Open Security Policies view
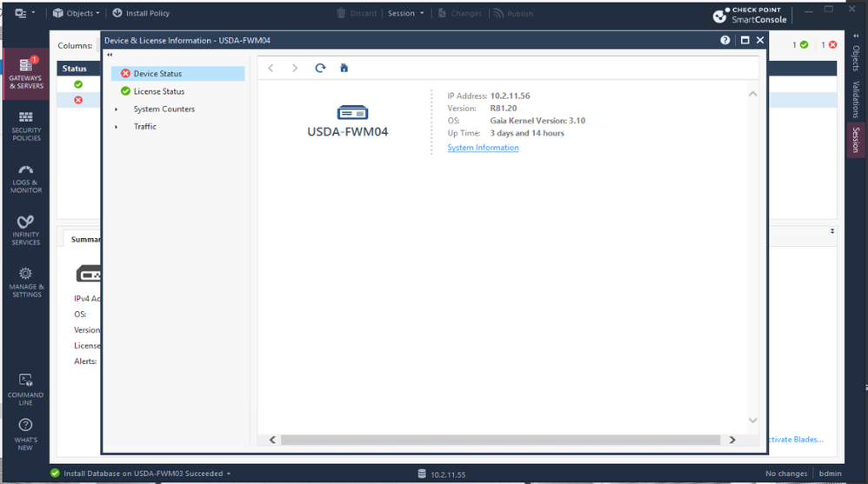The image size is (868, 484). click(x=26, y=126)
